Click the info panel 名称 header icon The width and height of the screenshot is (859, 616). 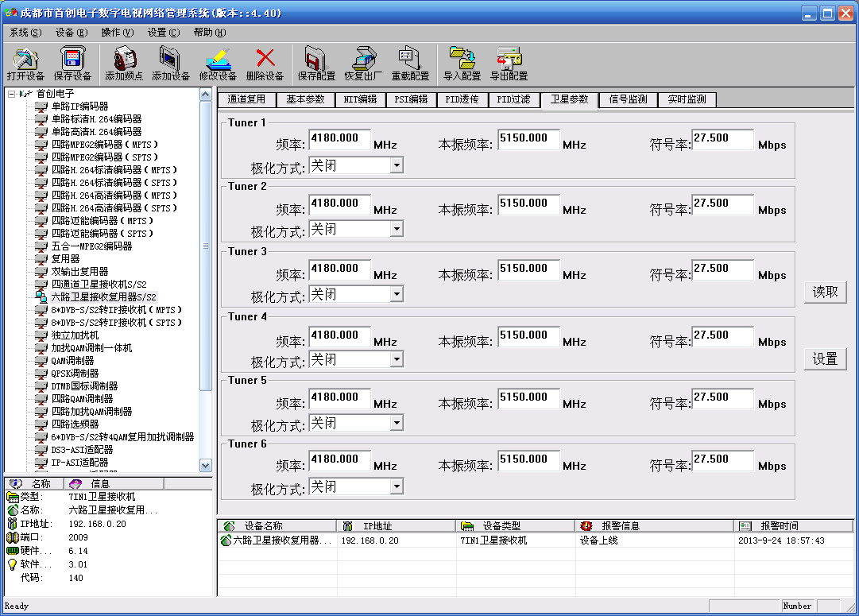point(16,483)
